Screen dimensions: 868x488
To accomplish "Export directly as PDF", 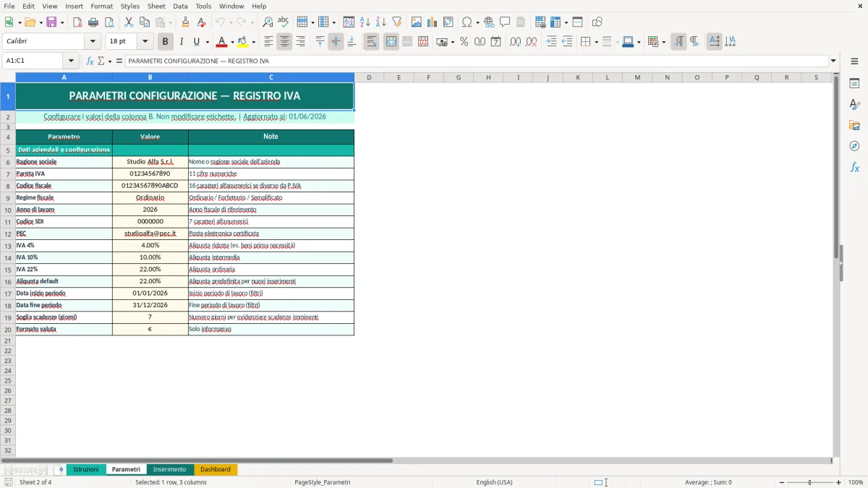I will pos(77,22).
